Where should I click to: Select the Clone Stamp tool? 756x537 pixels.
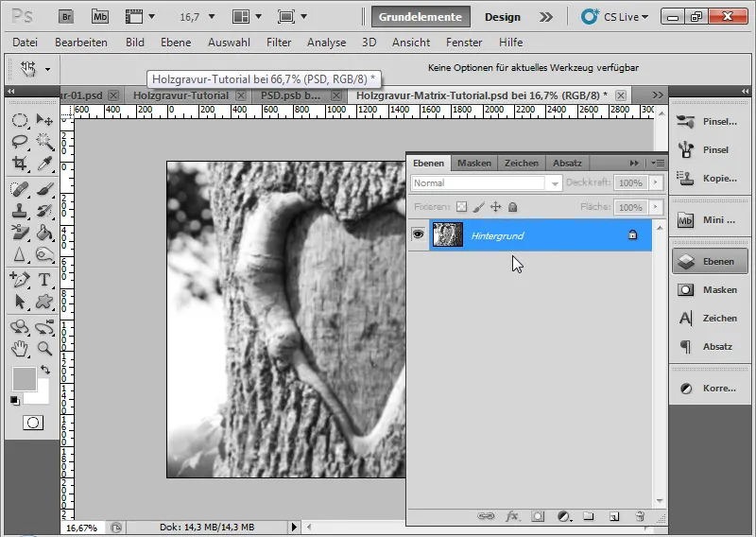coord(20,211)
